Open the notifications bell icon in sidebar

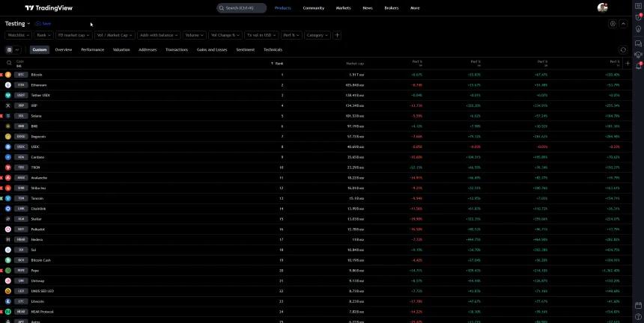point(638,66)
